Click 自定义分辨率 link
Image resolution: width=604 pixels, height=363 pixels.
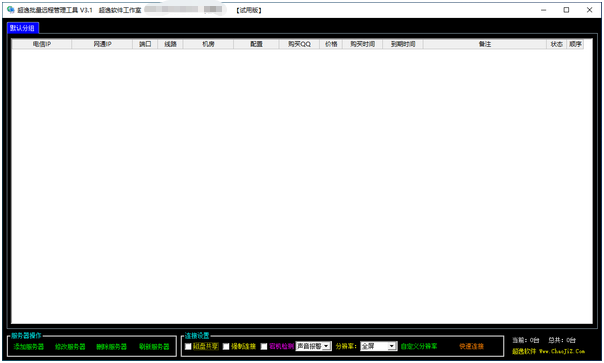[419, 346]
